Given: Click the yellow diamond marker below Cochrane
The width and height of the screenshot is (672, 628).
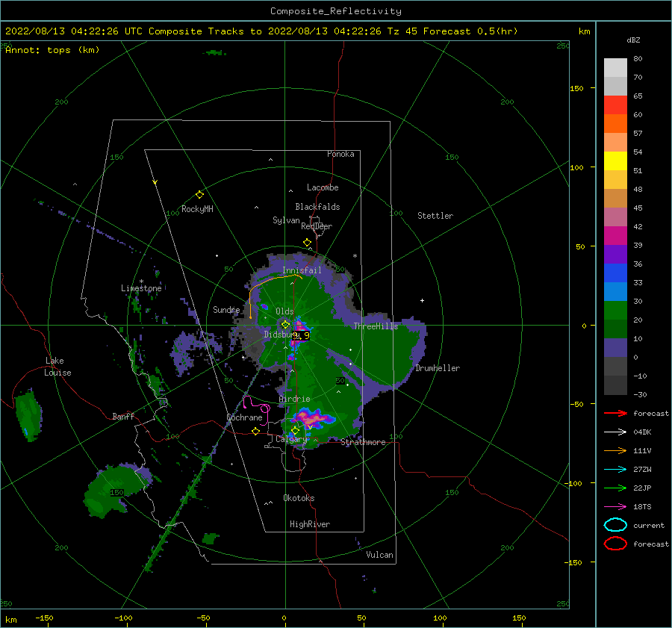Looking at the screenshot, I should click(x=255, y=431).
